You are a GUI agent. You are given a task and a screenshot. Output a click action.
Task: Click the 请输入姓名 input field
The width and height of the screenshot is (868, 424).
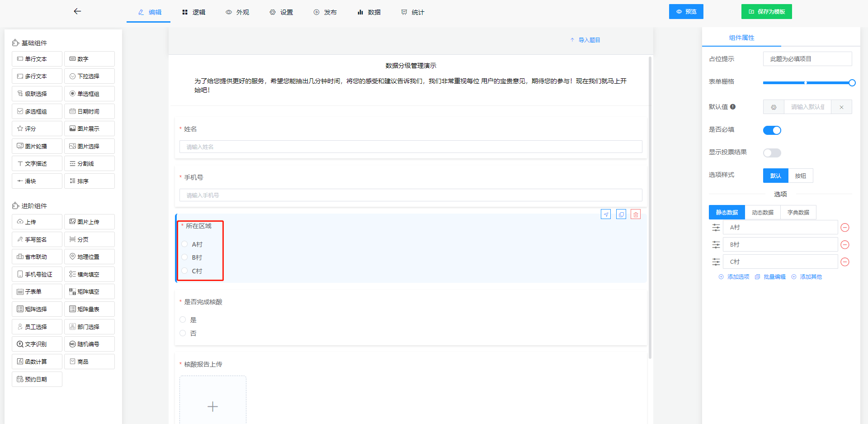[x=410, y=147]
